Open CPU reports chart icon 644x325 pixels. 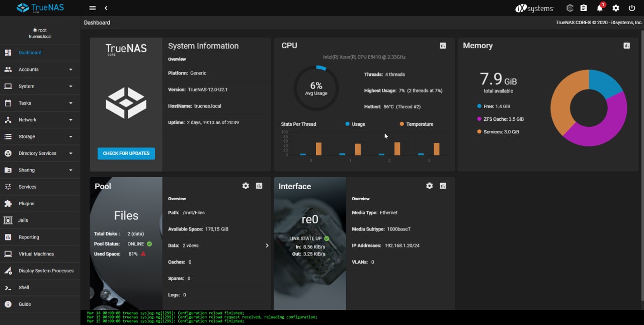(443, 46)
